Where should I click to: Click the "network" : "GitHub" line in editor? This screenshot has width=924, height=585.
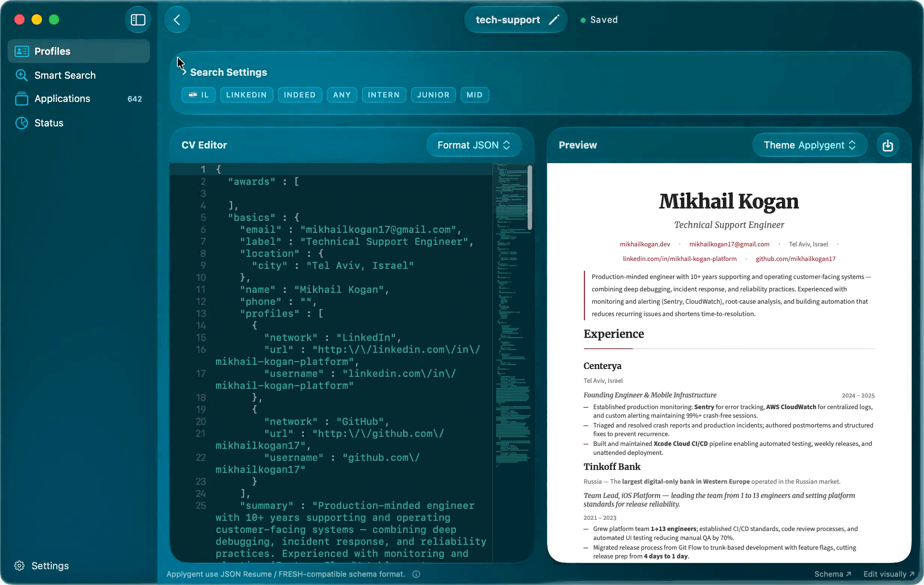click(x=327, y=421)
